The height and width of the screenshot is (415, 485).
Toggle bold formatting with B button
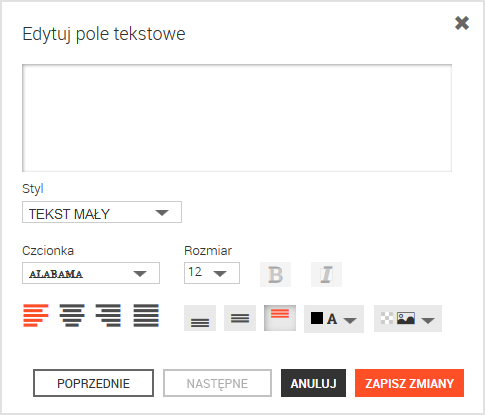click(275, 274)
